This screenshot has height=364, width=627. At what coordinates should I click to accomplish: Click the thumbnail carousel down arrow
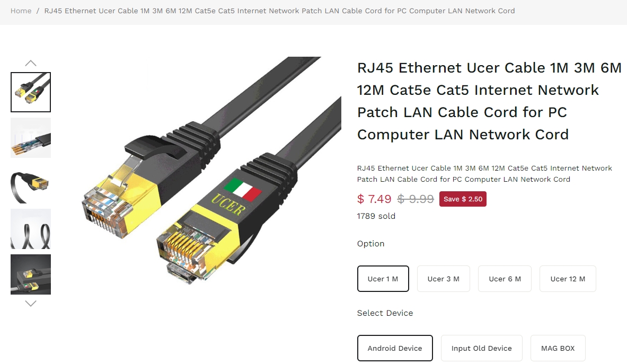tap(31, 303)
